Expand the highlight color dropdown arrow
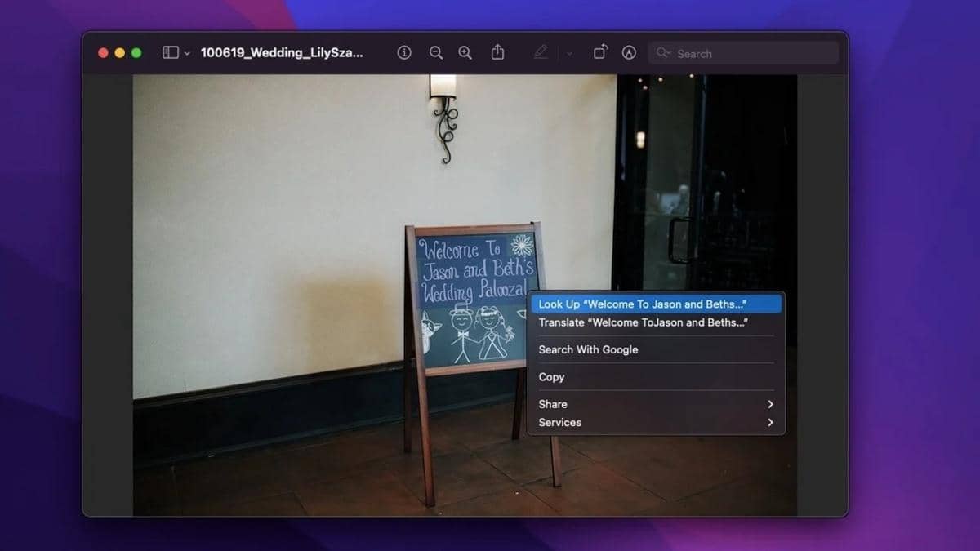 click(569, 53)
